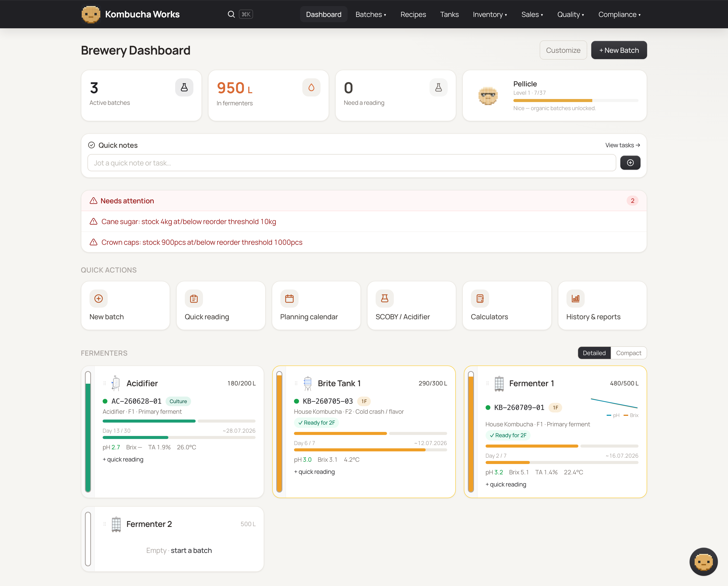
Task: Click the Quick notes checkmark icon
Action: pyautogui.click(x=92, y=145)
